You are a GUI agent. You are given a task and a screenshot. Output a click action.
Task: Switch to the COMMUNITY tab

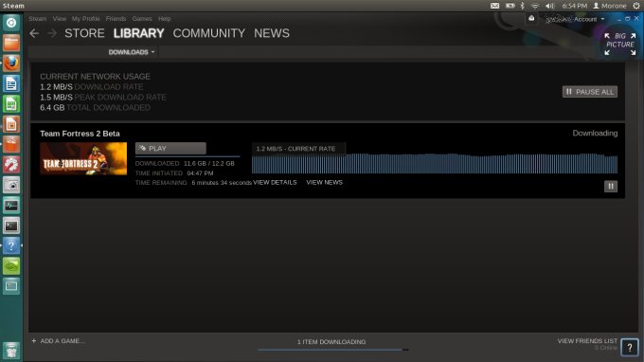click(x=209, y=33)
